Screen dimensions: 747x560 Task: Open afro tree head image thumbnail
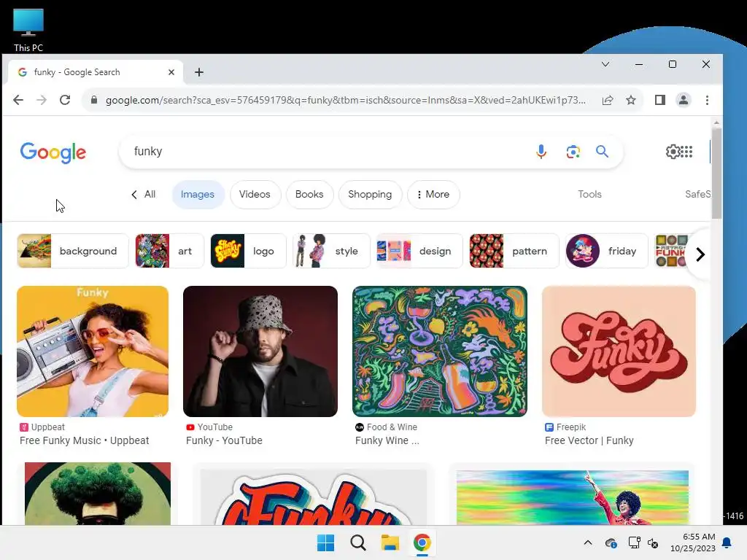click(x=98, y=494)
